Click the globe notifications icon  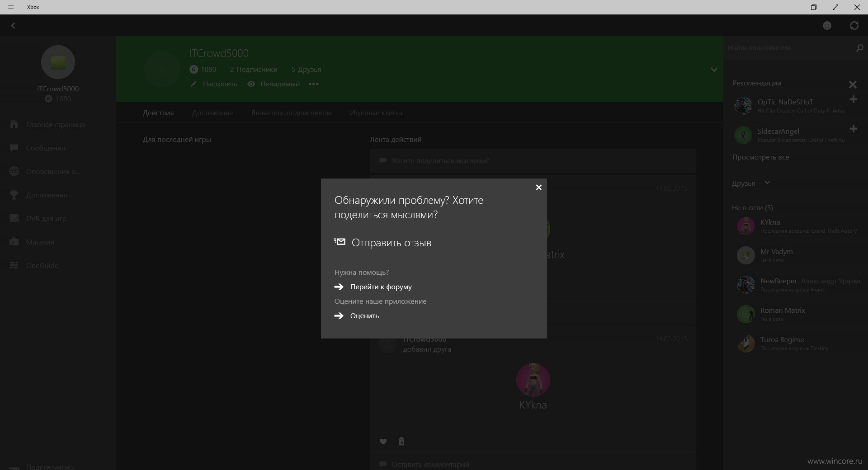point(14,171)
